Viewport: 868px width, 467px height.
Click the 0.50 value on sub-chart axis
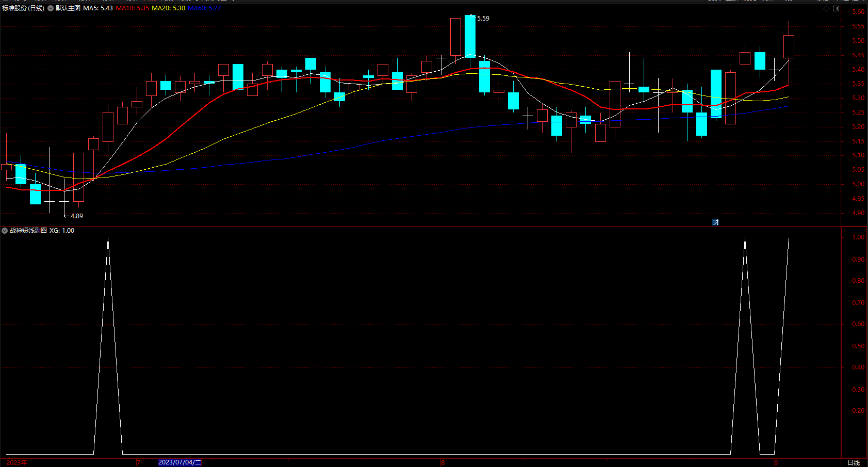pyautogui.click(x=858, y=346)
